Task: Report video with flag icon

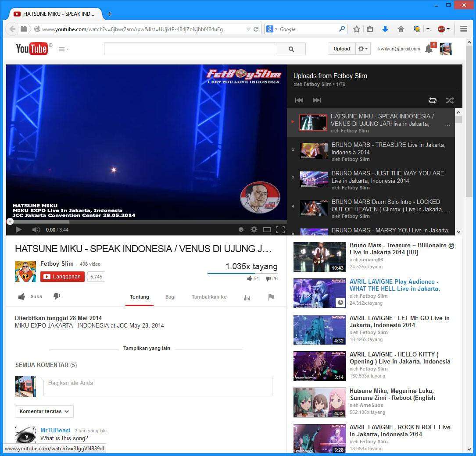Action: 271,297
